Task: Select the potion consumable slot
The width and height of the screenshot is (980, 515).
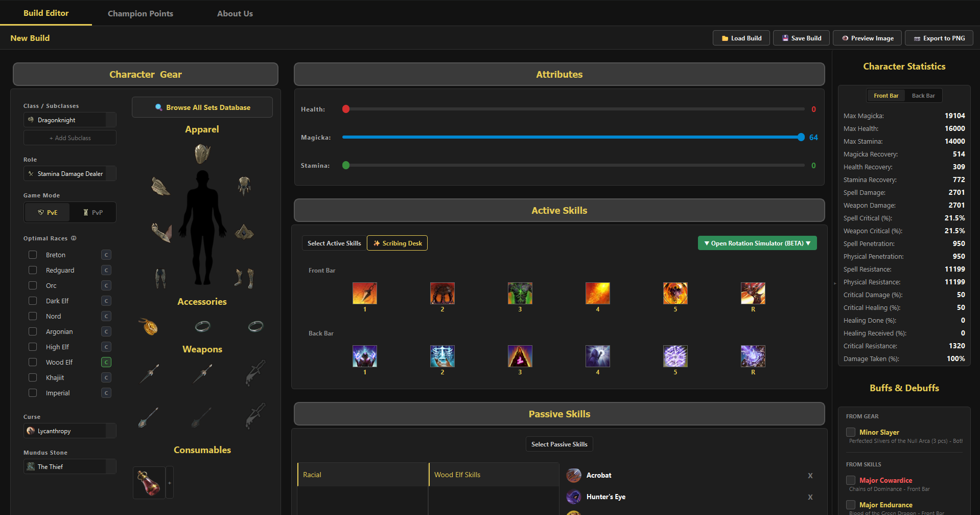Action: [149, 482]
